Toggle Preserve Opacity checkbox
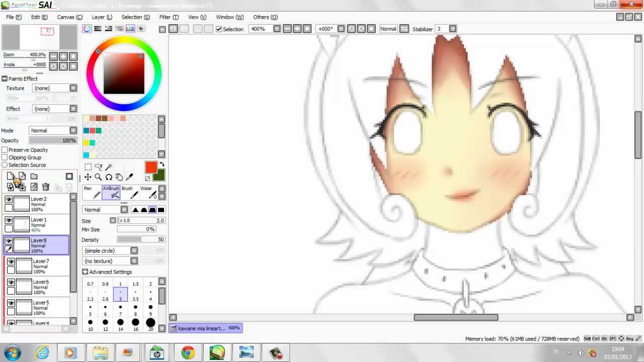Screen dimensions: 644x362 5,150
